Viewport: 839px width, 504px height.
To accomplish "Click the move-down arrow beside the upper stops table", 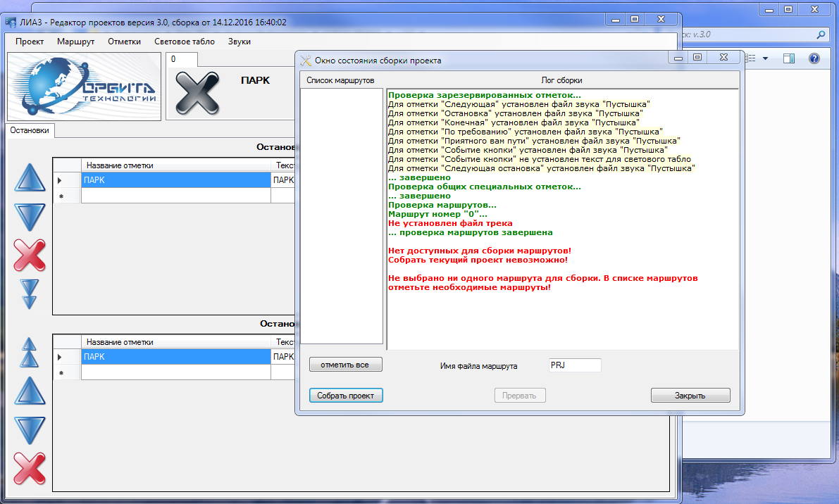I will pyautogui.click(x=30, y=215).
